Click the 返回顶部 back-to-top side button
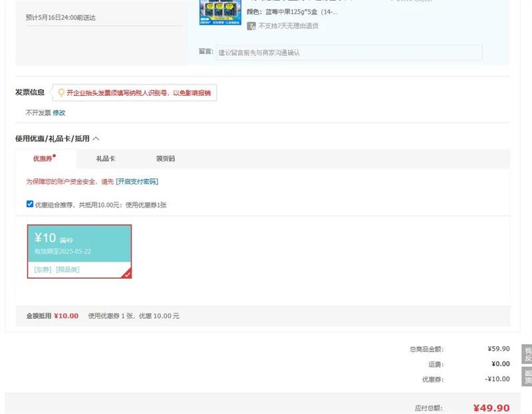532x414 pixels. click(x=527, y=377)
